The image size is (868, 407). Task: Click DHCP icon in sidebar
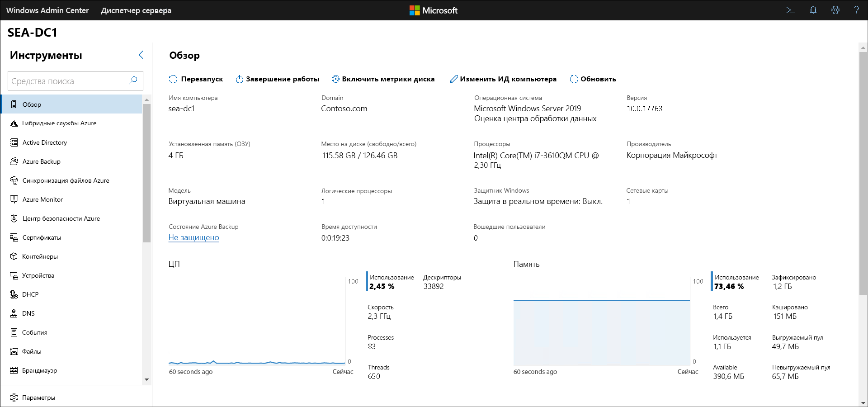(14, 294)
